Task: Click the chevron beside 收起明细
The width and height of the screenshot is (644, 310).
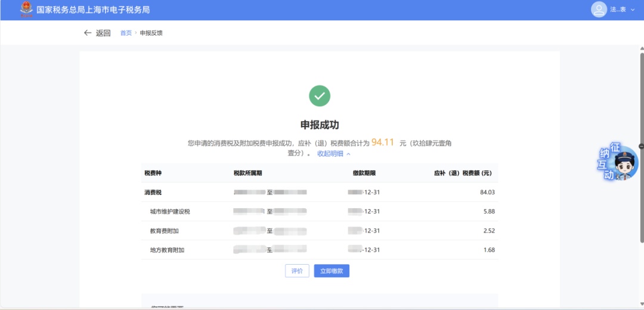Action: point(349,154)
